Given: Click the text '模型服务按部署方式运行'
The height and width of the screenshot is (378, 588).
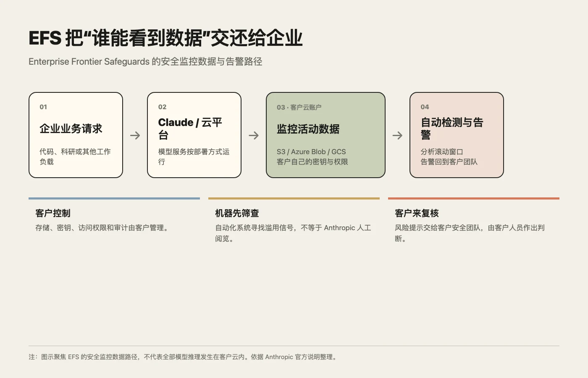Looking at the screenshot, I should 194,157.
